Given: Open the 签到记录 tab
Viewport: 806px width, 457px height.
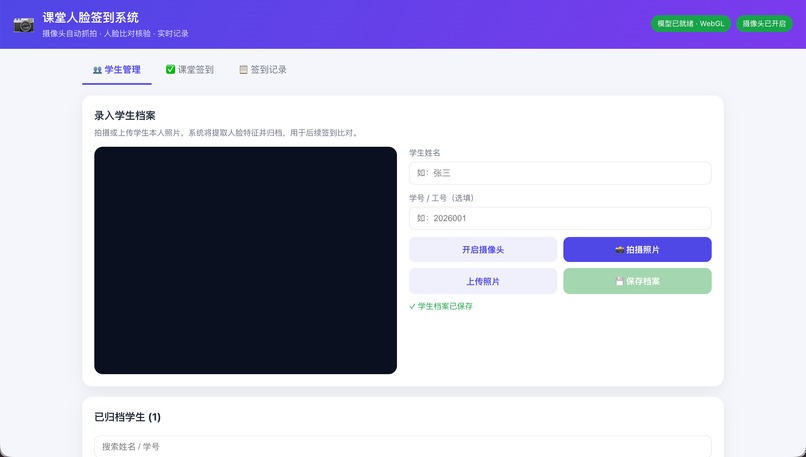Looking at the screenshot, I should (263, 70).
